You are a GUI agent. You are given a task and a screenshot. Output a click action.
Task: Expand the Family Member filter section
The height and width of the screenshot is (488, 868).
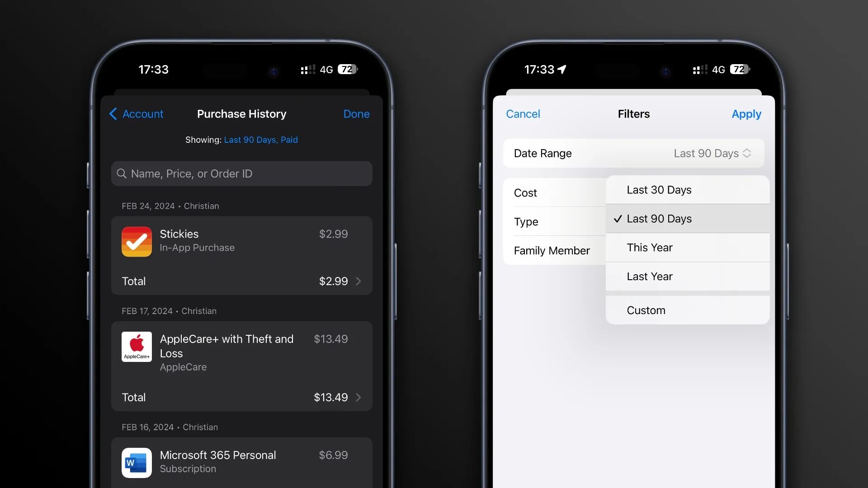click(x=552, y=250)
